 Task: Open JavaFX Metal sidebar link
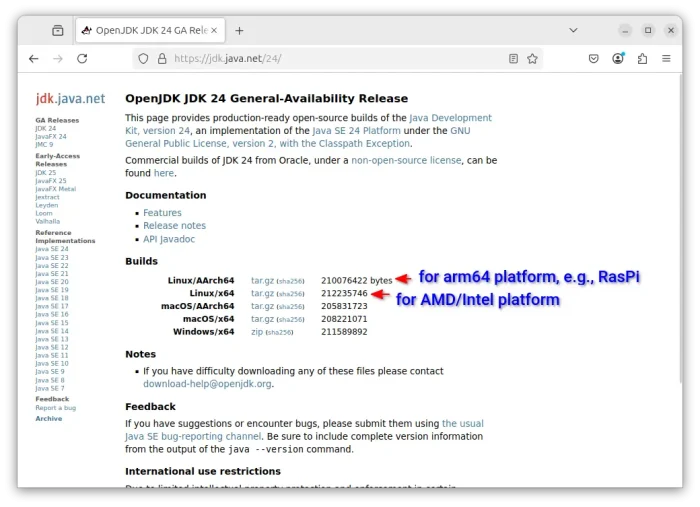click(x=56, y=189)
